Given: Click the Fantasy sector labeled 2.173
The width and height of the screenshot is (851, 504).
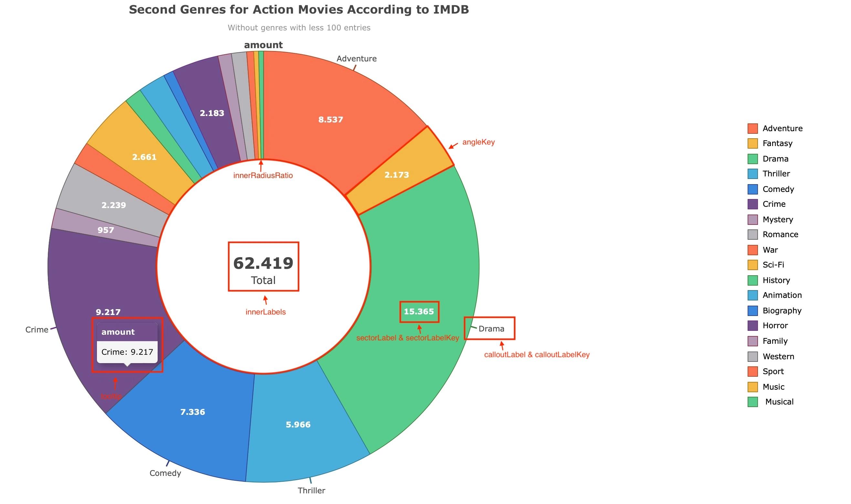Looking at the screenshot, I should point(396,175).
